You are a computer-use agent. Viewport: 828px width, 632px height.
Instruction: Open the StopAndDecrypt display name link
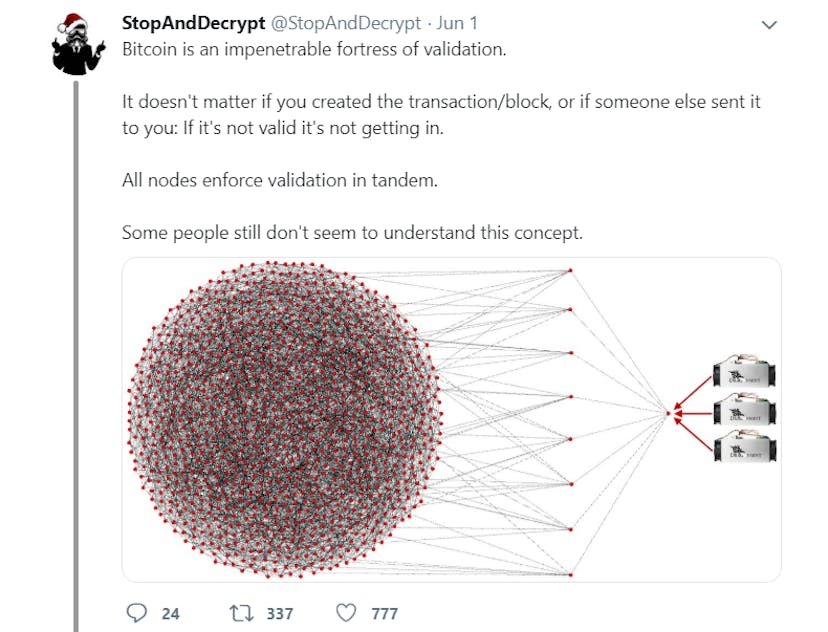(192, 23)
